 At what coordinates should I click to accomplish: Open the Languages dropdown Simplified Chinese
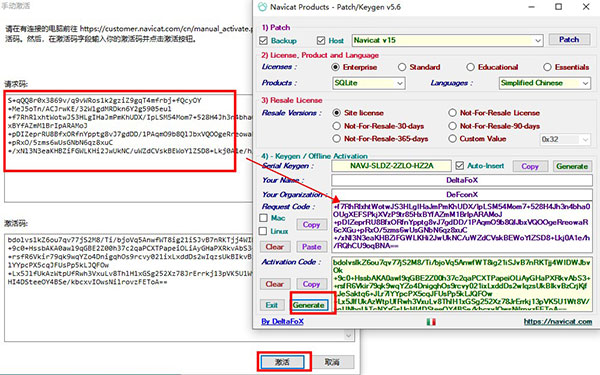[545, 83]
